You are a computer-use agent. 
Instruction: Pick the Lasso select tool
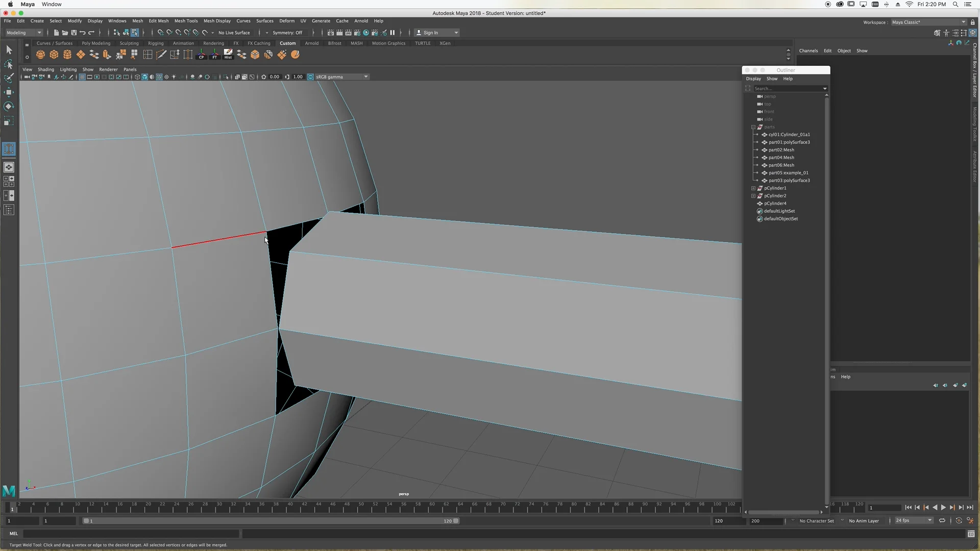click(9, 64)
